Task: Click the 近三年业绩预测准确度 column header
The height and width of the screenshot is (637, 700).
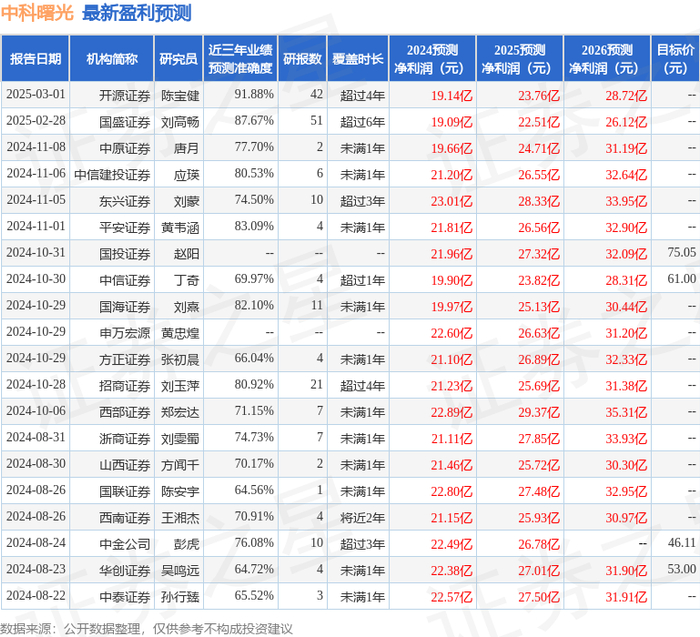Action: (240, 59)
